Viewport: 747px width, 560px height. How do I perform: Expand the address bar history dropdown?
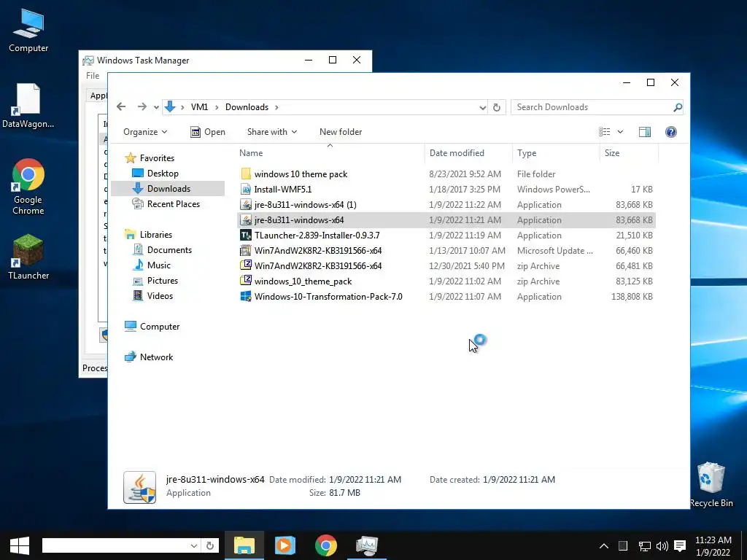[x=482, y=108]
